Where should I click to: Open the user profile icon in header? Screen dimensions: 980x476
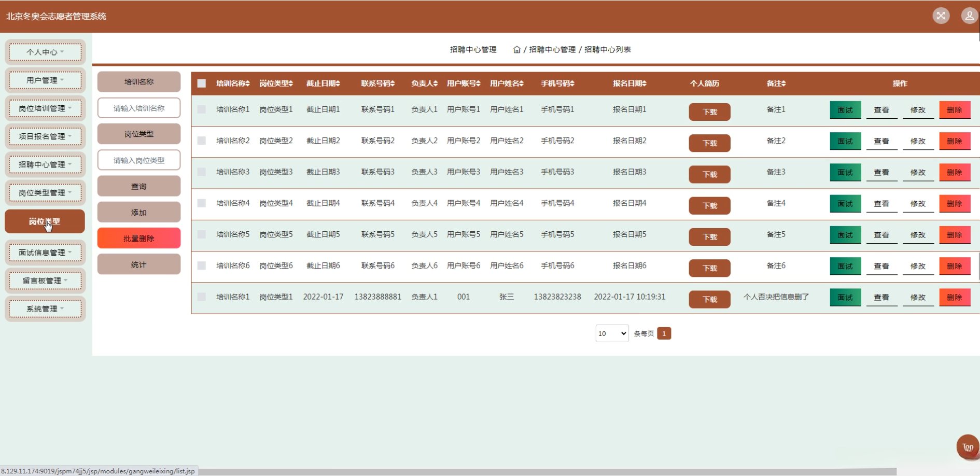tap(969, 16)
